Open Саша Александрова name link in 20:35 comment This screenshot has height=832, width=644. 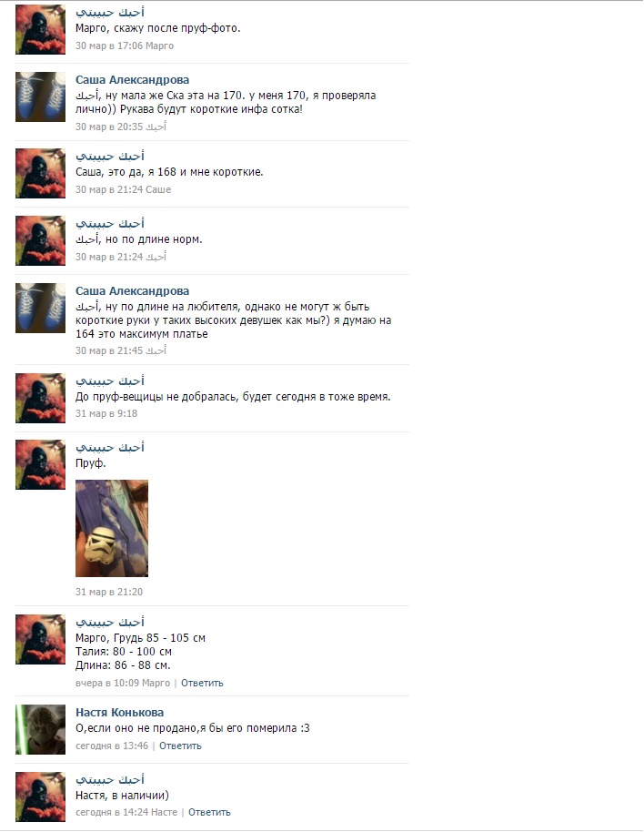point(132,79)
